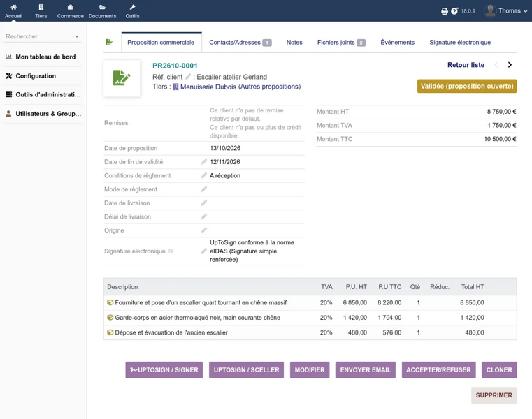Open the Documents menu

pos(102,11)
